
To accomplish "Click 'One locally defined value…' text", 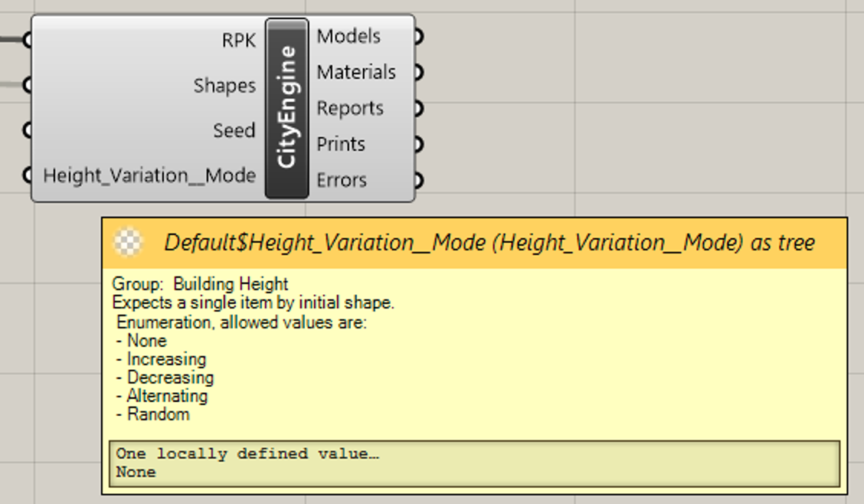I will (247, 454).
